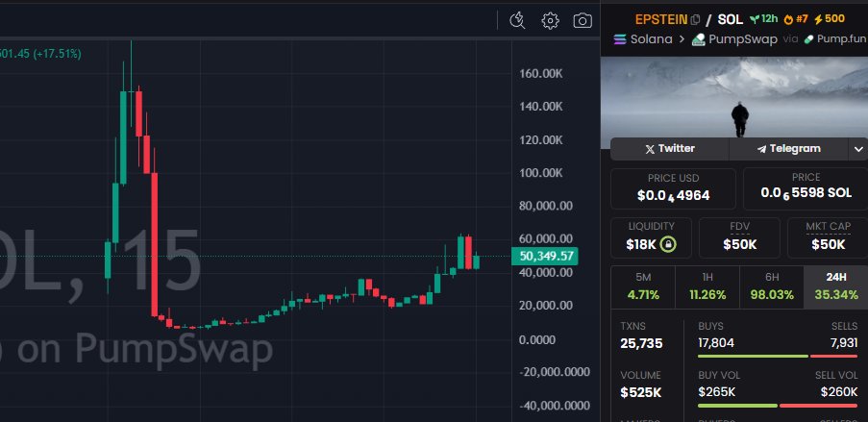Click the TXNS 25,735 value
Screen dimensions: 868x422
pyautogui.click(x=641, y=343)
